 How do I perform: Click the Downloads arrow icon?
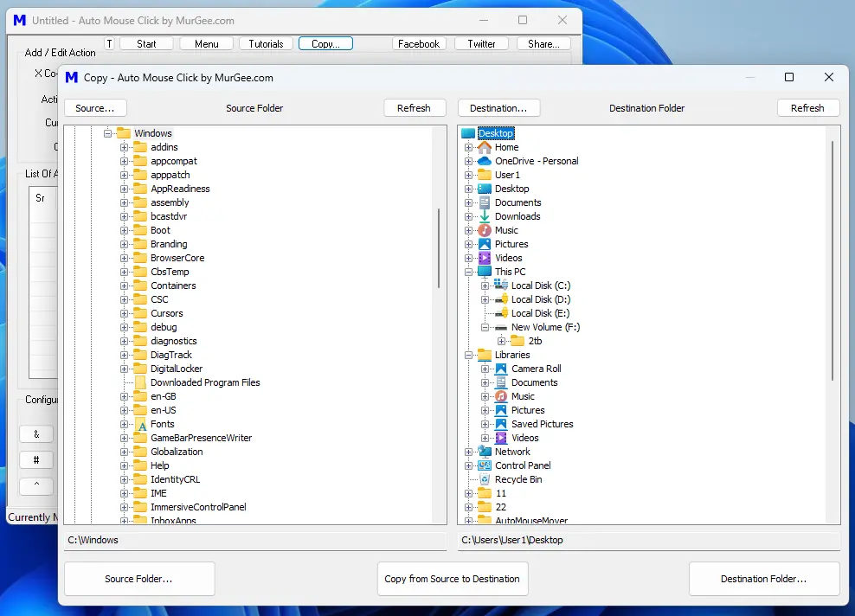coord(485,216)
